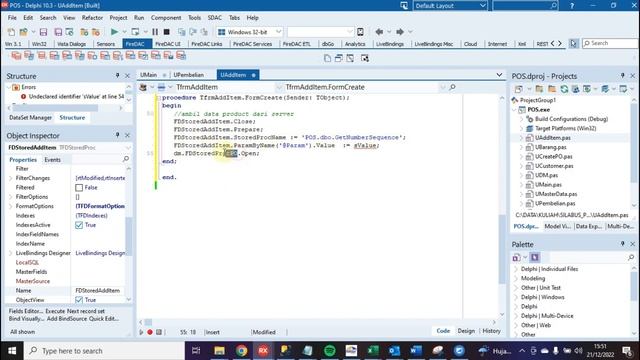Open Excel from the taskbar
Viewport: 640px width, 360px height.
pyautogui.click(x=373, y=351)
